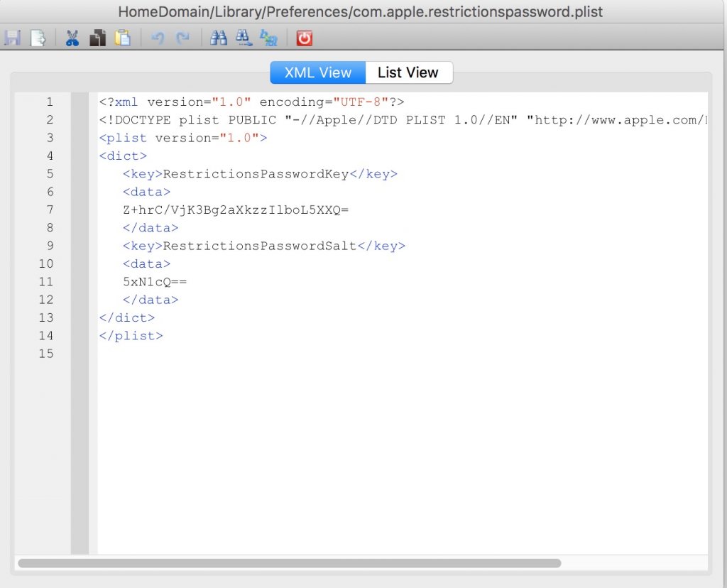
Task: Open the Find binoculars icon
Action: click(219, 38)
